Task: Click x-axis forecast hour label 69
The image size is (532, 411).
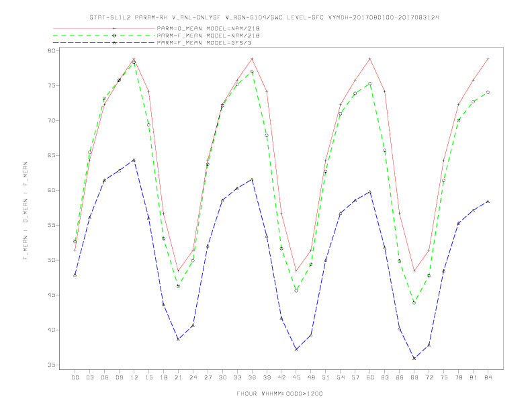Action: 414,377
